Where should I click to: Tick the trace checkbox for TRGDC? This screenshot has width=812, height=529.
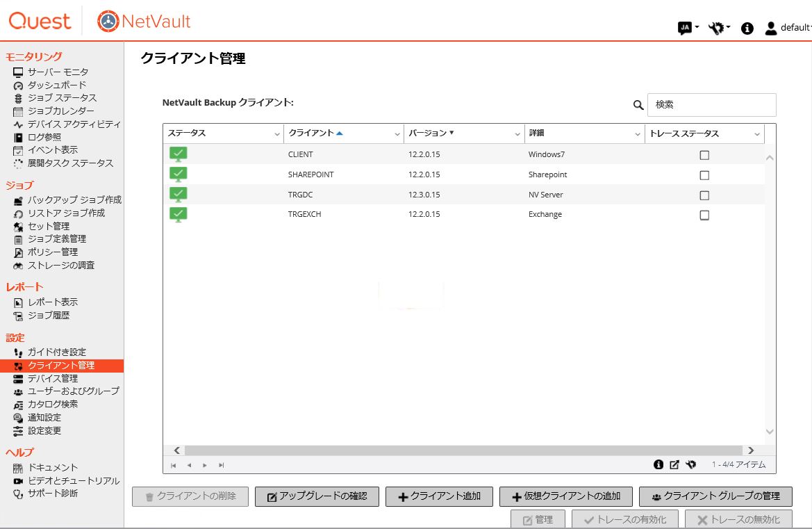[704, 195]
